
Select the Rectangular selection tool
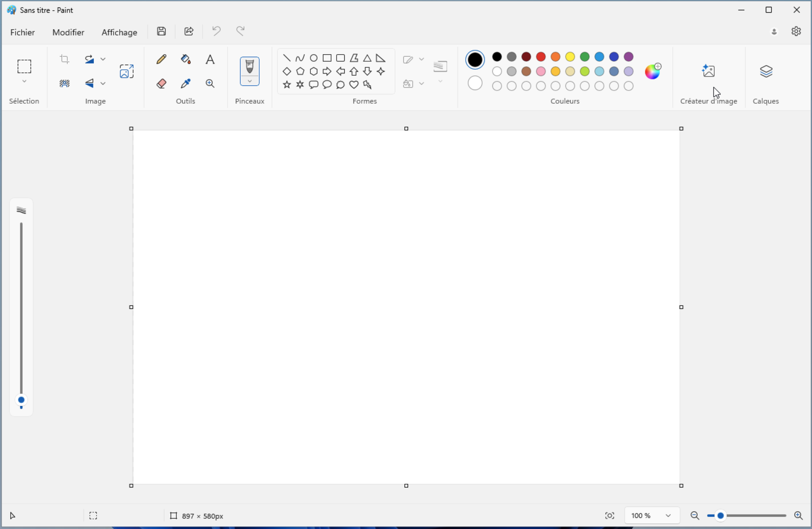(24, 66)
